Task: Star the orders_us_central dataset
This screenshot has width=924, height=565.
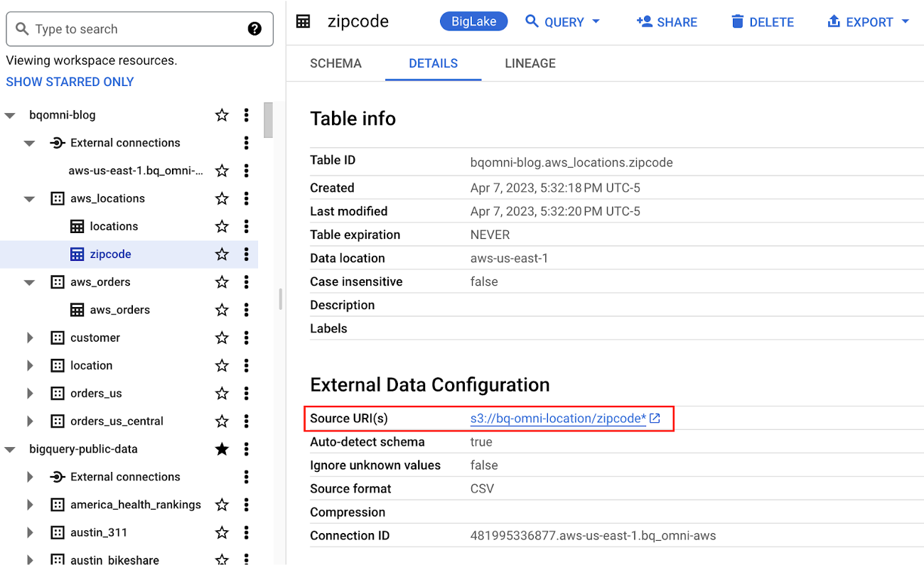Action: pyautogui.click(x=222, y=421)
